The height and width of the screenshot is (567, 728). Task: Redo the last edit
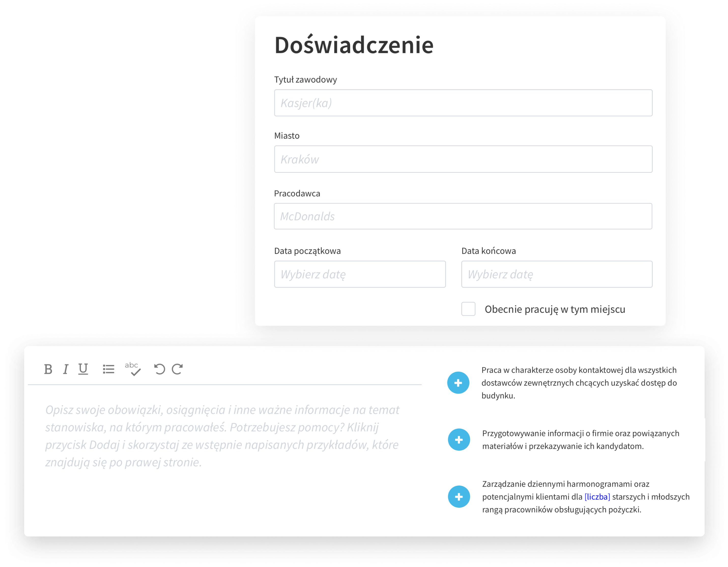coord(178,369)
